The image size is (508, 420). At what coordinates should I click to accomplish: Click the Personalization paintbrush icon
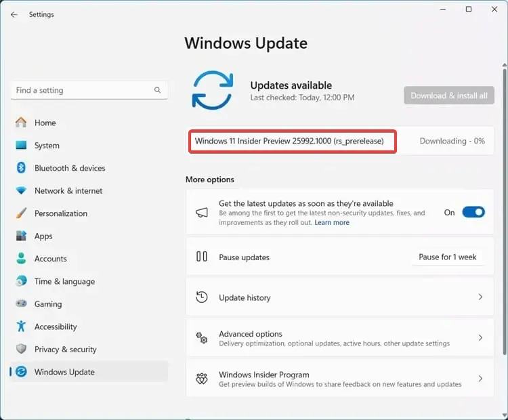click(21, 213)
